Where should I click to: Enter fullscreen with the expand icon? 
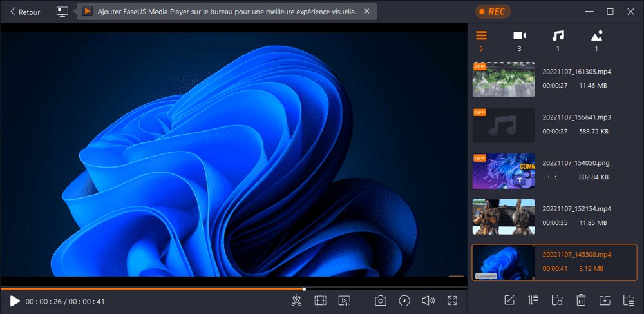(452, 301)
